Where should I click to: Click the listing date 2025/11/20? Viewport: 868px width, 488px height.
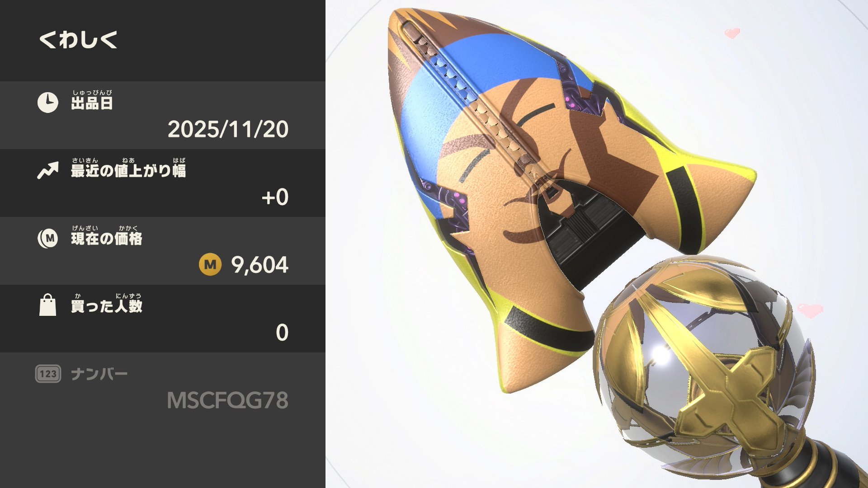click(228, 129)
